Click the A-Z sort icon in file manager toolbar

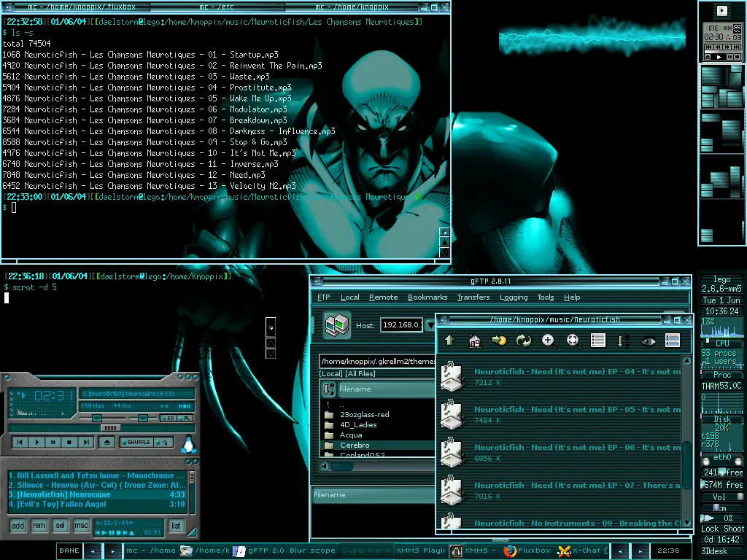623,340
